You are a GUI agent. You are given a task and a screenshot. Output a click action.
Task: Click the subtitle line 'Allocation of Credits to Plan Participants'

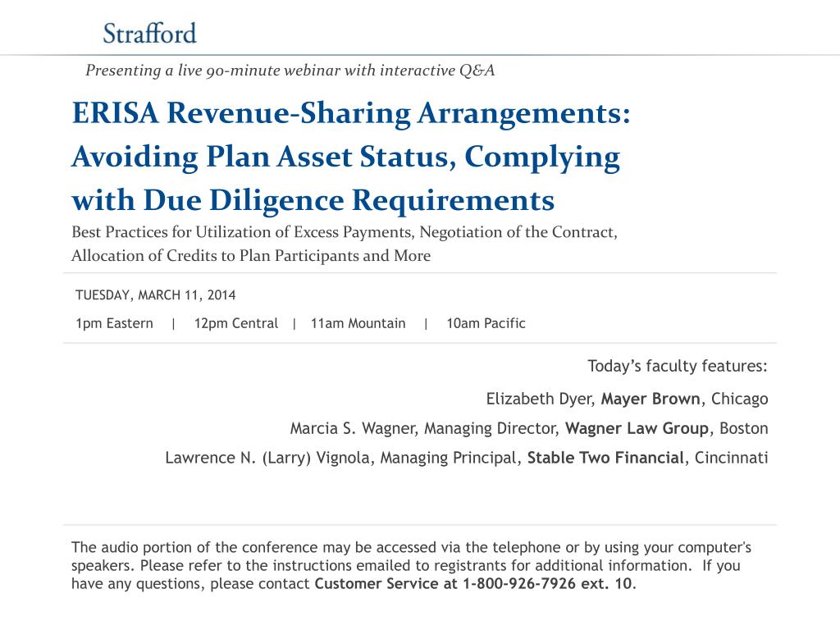point(251,256)
